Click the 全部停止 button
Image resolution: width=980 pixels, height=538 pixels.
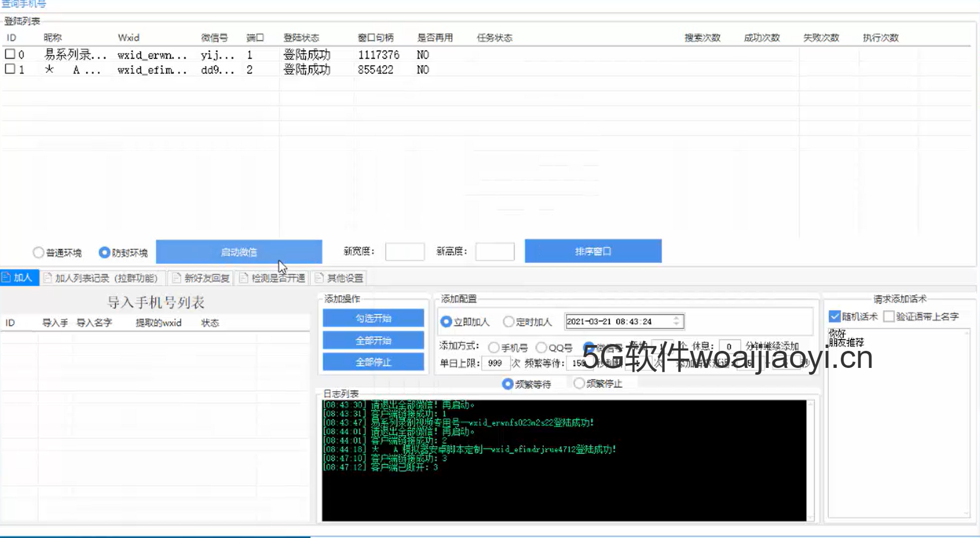click(x=373, y=362)
